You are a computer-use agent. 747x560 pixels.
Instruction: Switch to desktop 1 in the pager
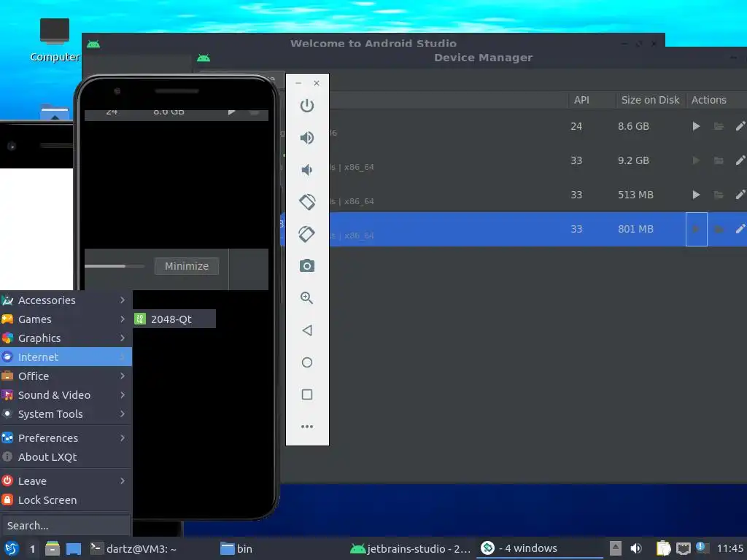(x=32, y=549)
